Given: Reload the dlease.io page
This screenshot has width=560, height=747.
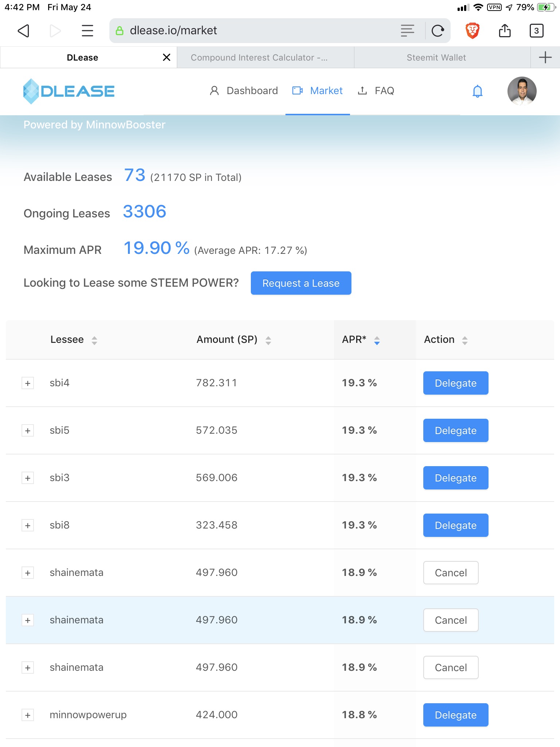Looking at the screenshot, I should pos(438,31).
